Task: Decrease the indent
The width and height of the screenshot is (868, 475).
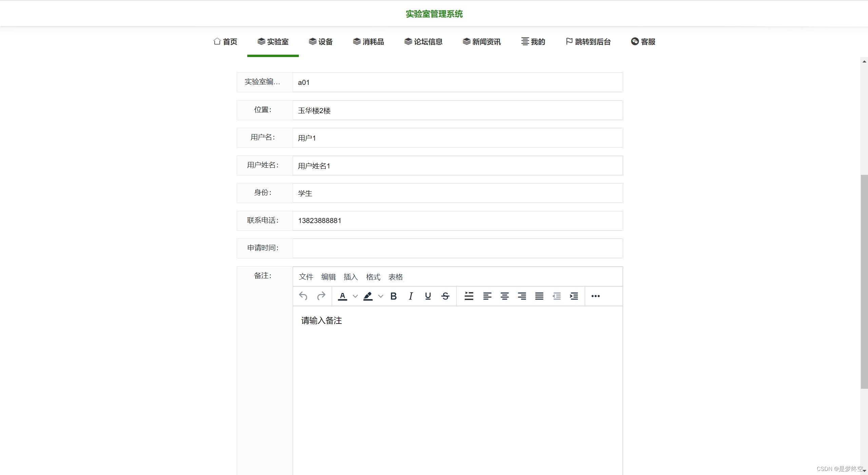Action: 557,296
